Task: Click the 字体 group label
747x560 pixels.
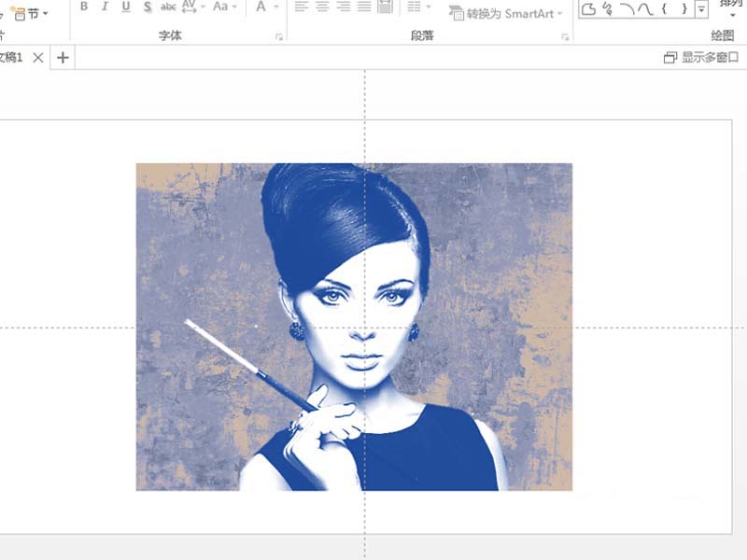Action: tap(170, 35)
